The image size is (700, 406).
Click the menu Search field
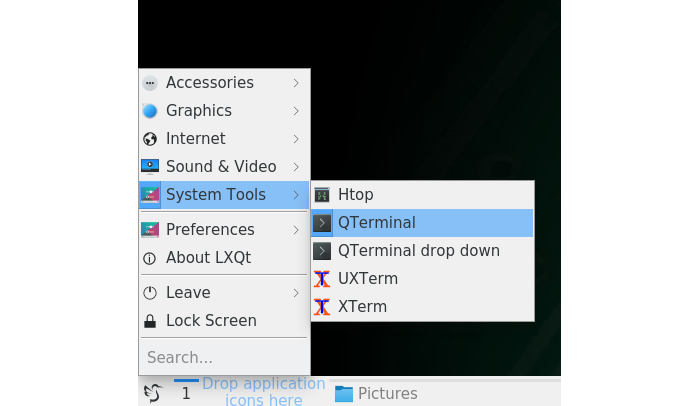[x=224, y=357]
